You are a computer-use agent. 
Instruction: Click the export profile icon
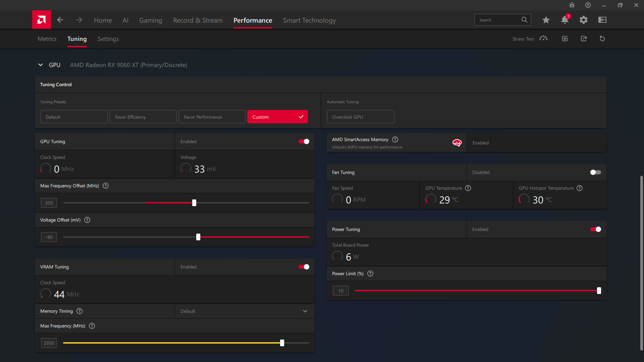click(x=584, y=39)
